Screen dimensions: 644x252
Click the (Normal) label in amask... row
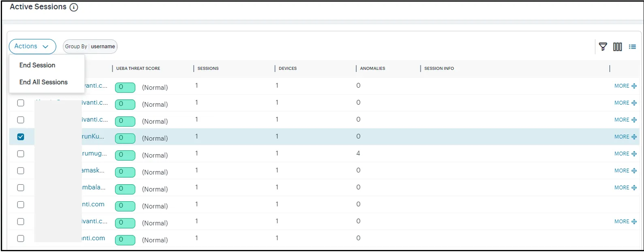click(x=155, y=172)
